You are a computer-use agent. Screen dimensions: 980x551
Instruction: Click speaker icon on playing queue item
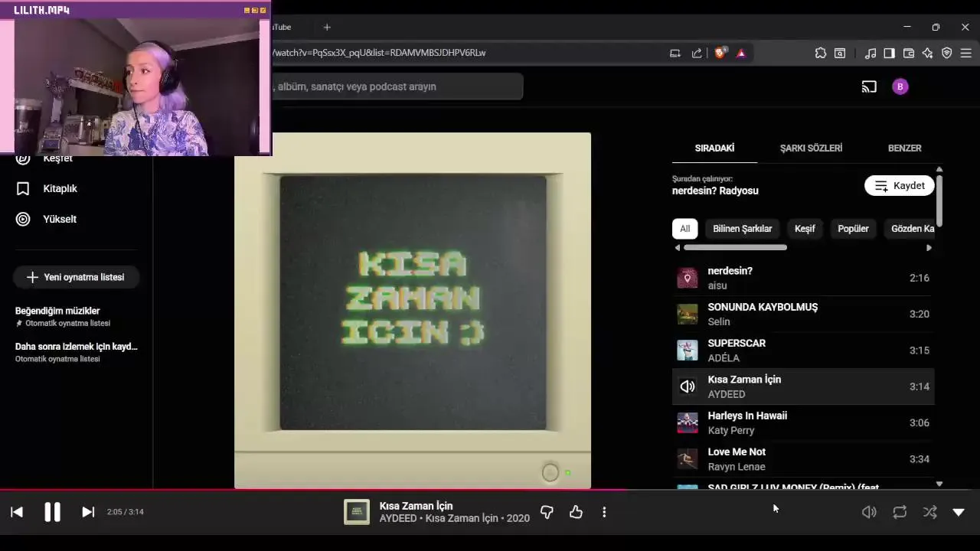tap(688, 386)
